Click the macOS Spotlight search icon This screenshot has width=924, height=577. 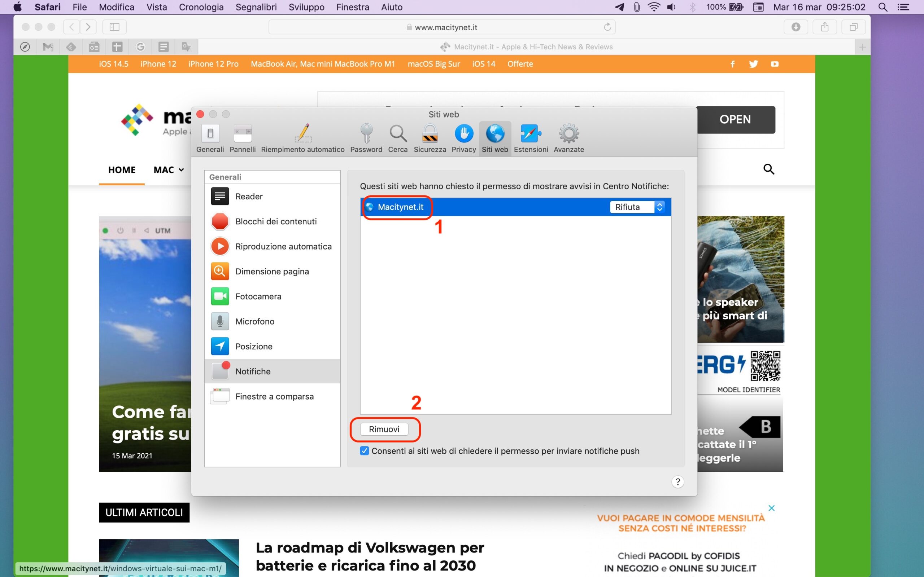pyautogui.click(x=882, y=7)
